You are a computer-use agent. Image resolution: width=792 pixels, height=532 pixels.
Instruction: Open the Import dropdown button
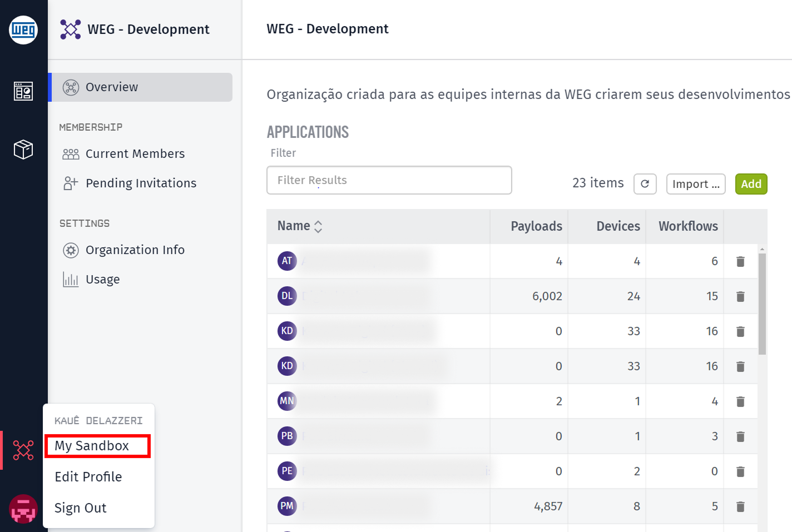tap(695, 184)
